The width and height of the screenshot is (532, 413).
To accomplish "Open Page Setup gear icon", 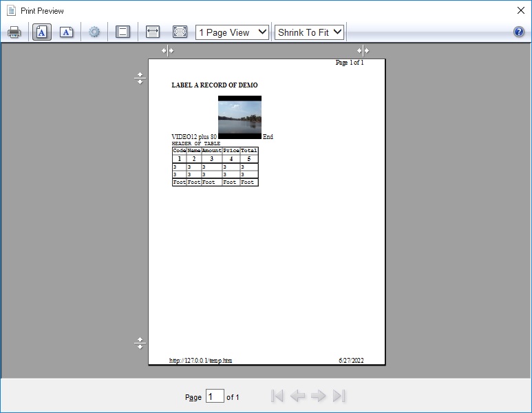I will point(94,32).
